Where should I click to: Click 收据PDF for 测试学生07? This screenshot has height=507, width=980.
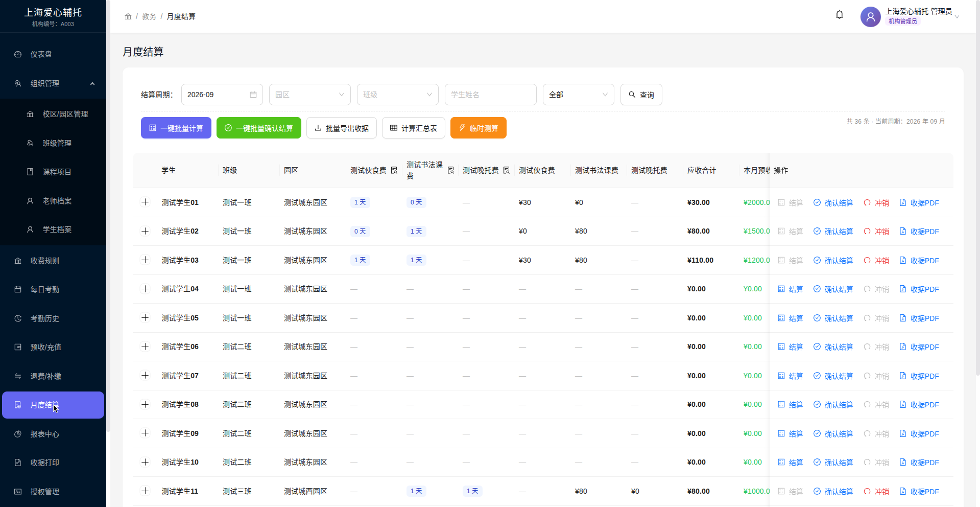click(x=919, y=376)
